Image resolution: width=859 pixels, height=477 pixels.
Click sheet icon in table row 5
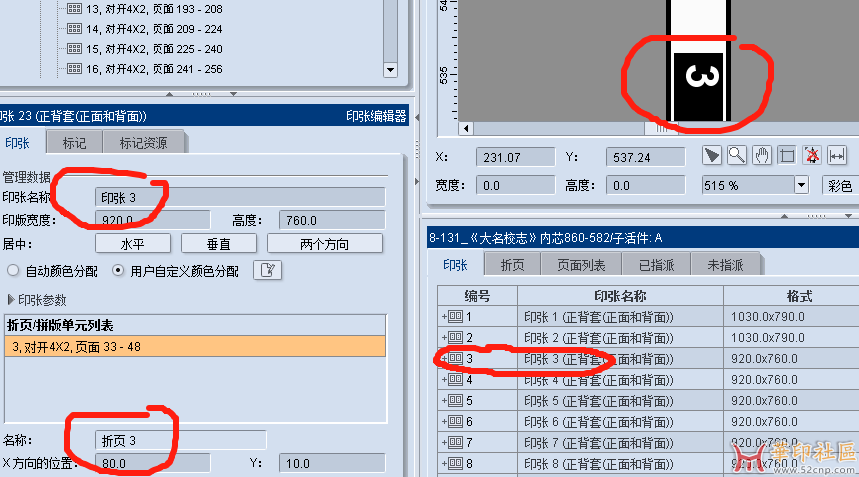click(455, 400)
